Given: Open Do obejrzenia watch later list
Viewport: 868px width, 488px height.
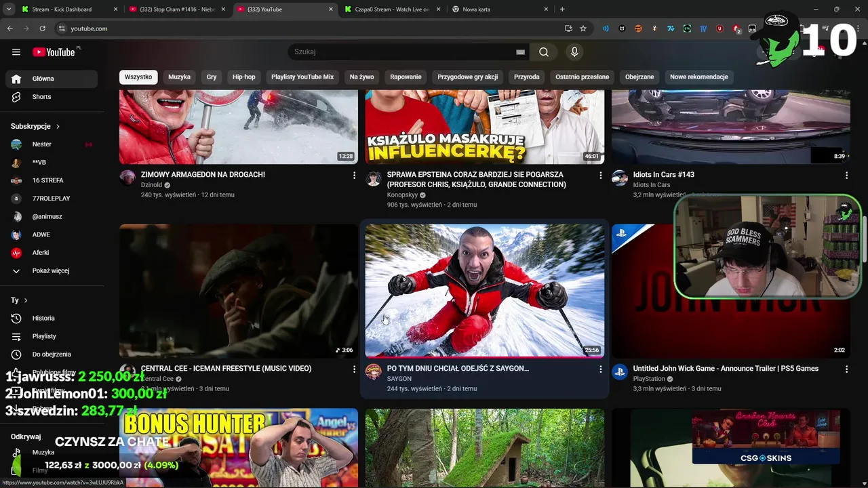Looking at the screenshot, I should point(52,354).
